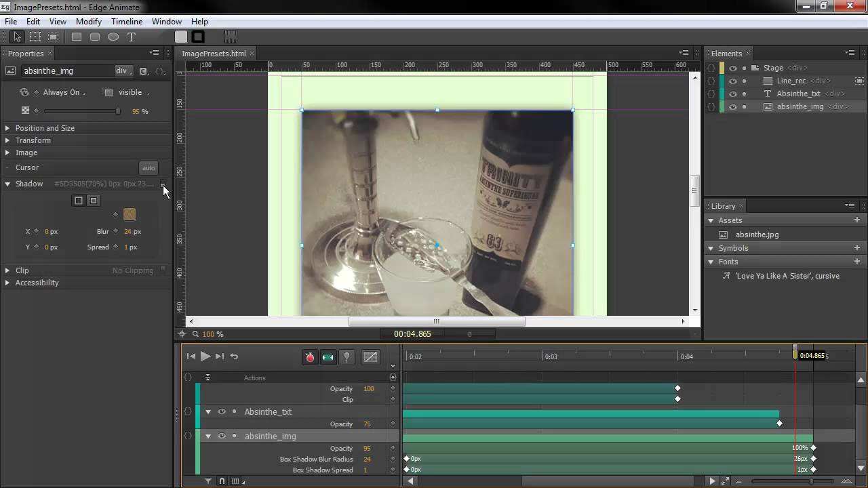This screenshot has width=868, height=488.
Task: Toggle Auto-Transition mode button
Action: tap(328, 357)
